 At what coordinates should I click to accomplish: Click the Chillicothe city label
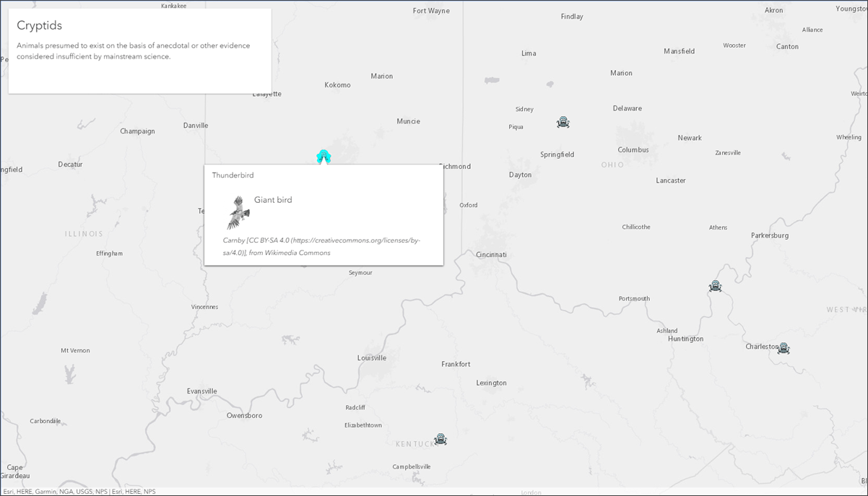pyautogui.click(x=636, y=227)
